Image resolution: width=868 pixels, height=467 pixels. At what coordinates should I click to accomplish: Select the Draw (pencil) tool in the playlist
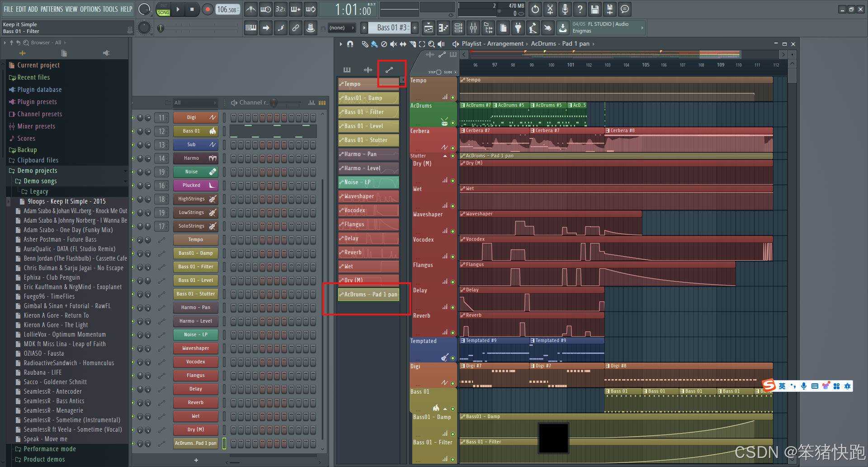click(x=365, y=44)
